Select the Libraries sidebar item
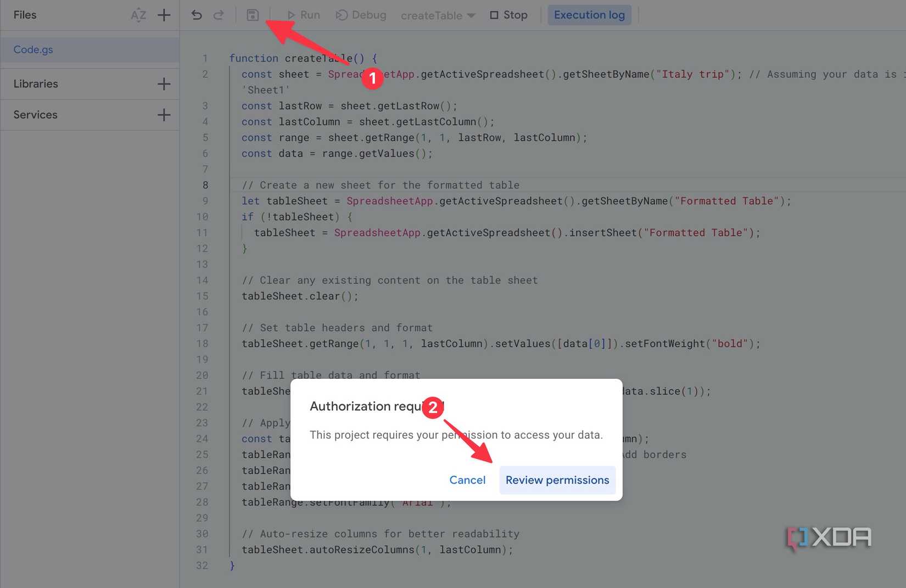906x588 pixels. point(36,83)
